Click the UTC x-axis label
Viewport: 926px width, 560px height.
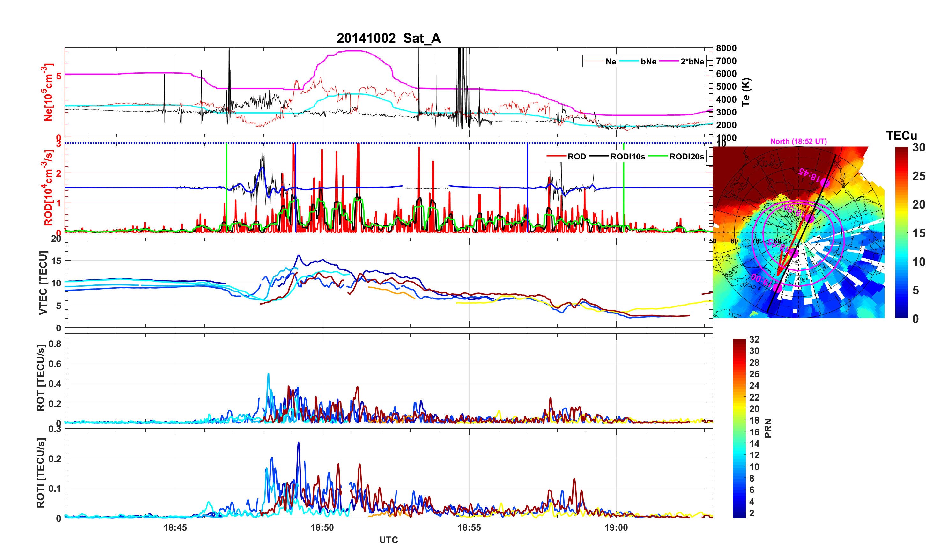pos(388,540)
